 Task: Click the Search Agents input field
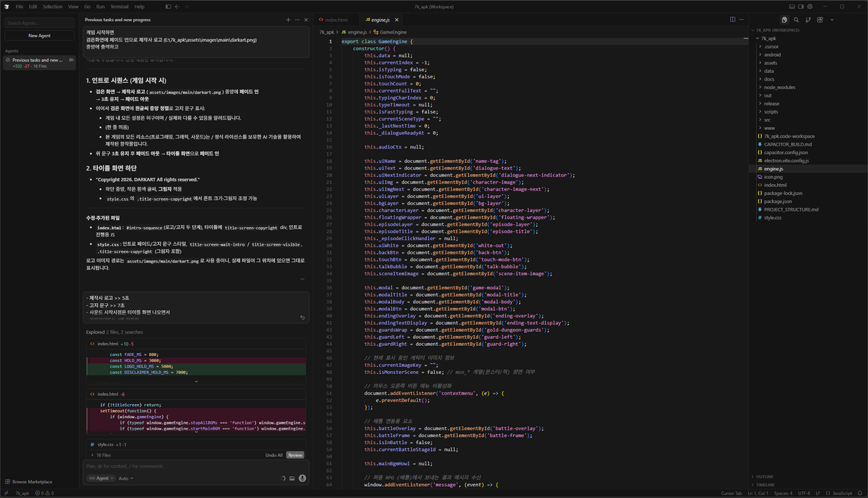pos(39,23)
